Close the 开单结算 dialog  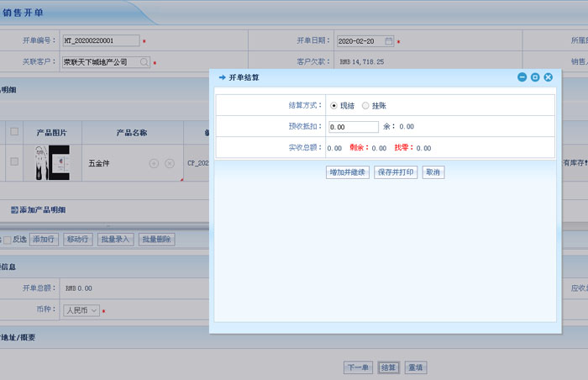(x=549, y=77)
